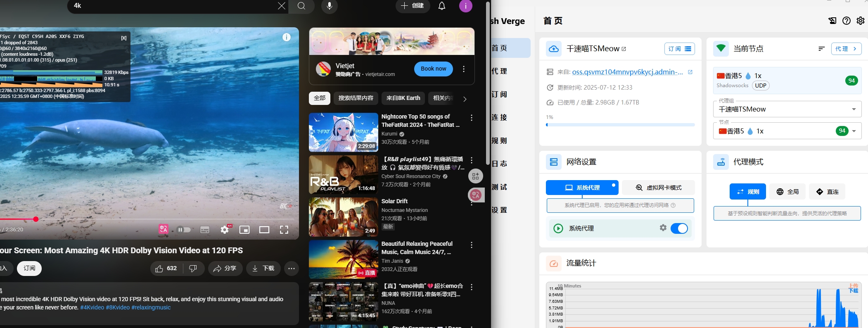Click the #4Kvideo hashtag link
This screenshot has height=328, width=868.
92,307
